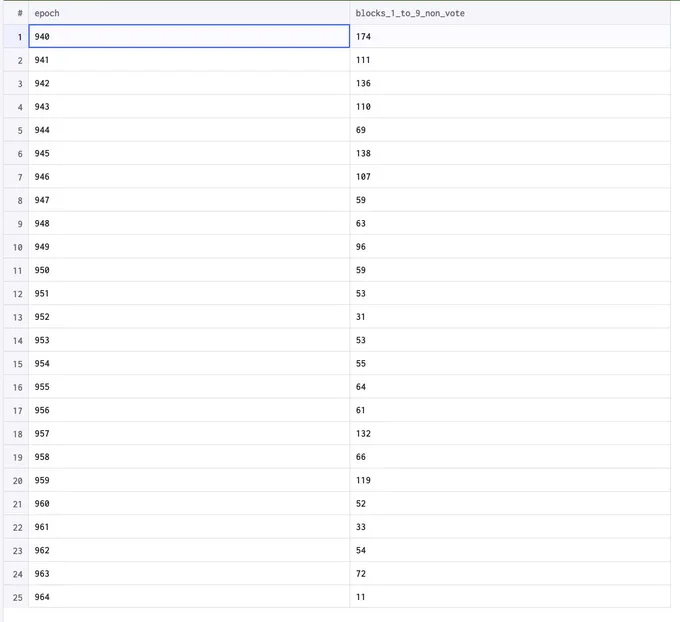The height and width of the screenshot is (622, 680).
Task: Select epoch cell 950
Action: [x=189, y=270]
